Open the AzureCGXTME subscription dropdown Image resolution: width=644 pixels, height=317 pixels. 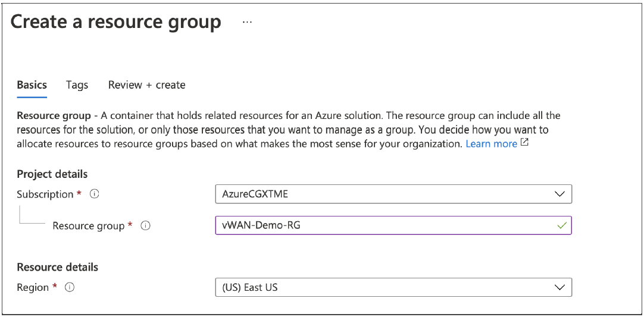[x=381, y=194]
